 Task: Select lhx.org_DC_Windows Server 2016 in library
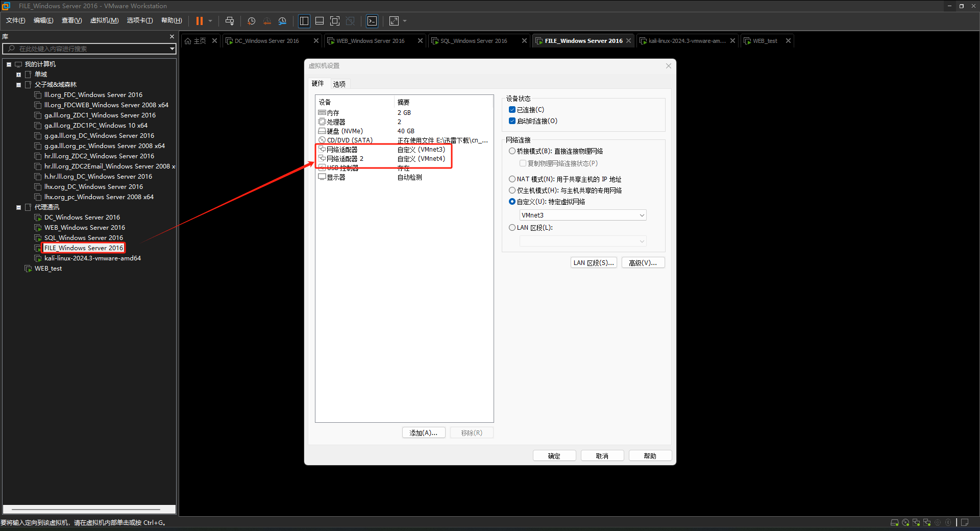[93, 187]
